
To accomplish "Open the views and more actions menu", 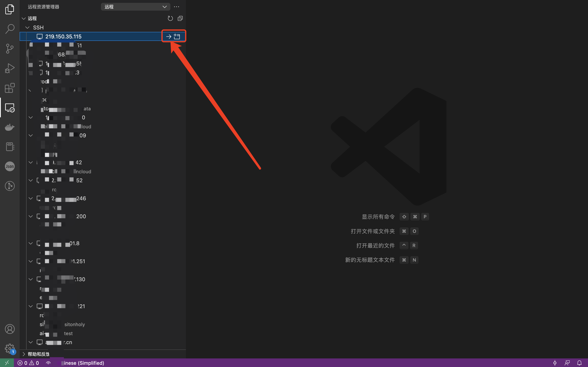I will pyautogui.click(x=177, y=7).
